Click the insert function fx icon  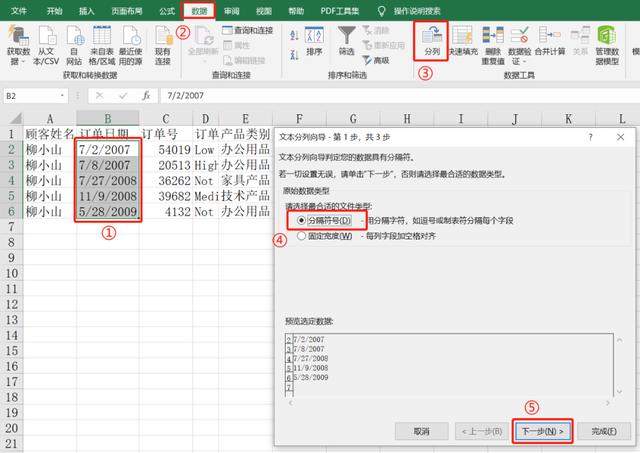pyautogui.click(x=146, y=96)
